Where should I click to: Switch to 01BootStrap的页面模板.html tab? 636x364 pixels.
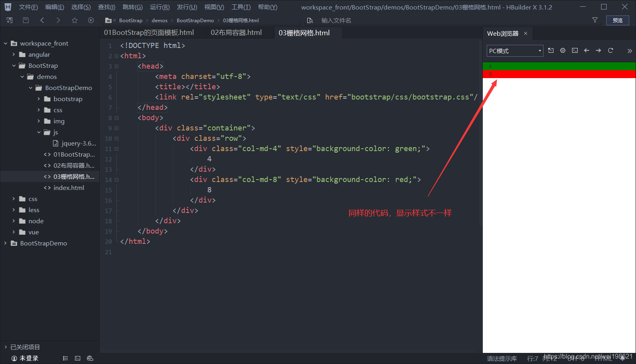149,33
